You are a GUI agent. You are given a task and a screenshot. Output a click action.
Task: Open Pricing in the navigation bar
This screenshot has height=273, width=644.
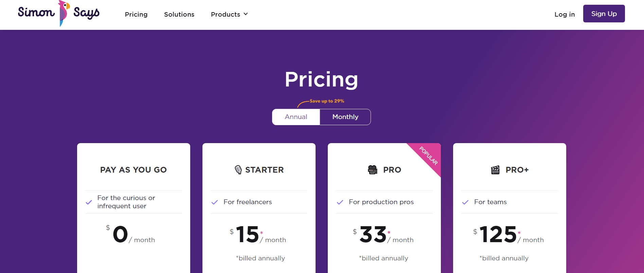136,14
